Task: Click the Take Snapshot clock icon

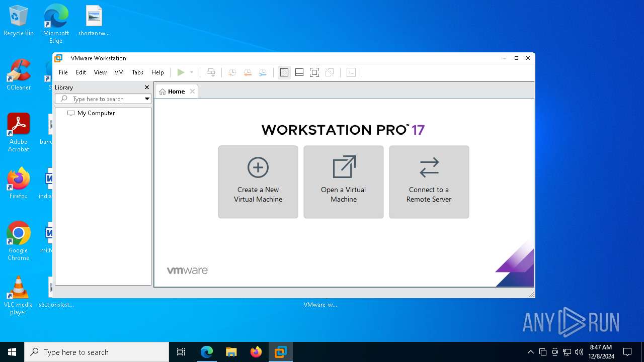Action: point(232,72)
